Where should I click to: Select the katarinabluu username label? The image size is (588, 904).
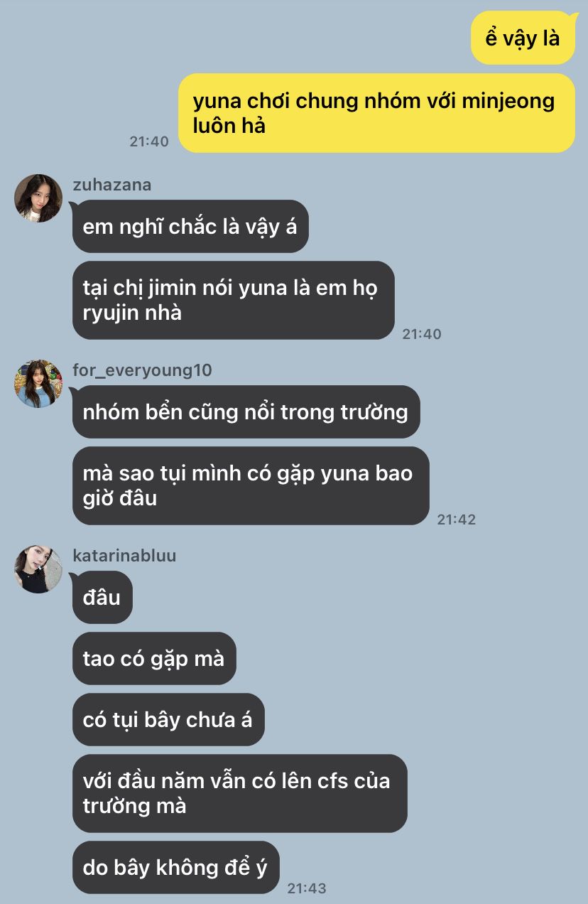coord(124,556)
